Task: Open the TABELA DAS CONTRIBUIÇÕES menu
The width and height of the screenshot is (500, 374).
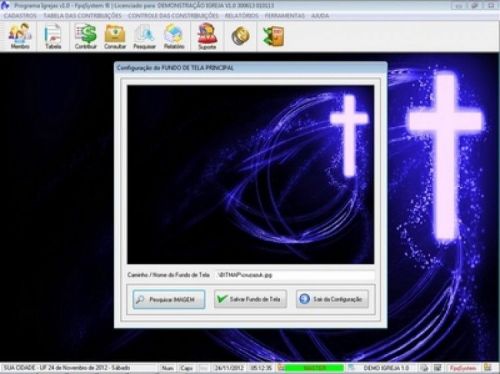Action: click(82, 16)
